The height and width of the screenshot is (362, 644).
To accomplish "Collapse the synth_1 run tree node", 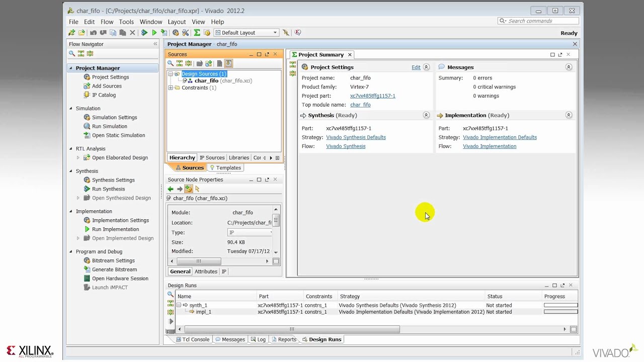I will pyautogui.click(x=179, y=305).
